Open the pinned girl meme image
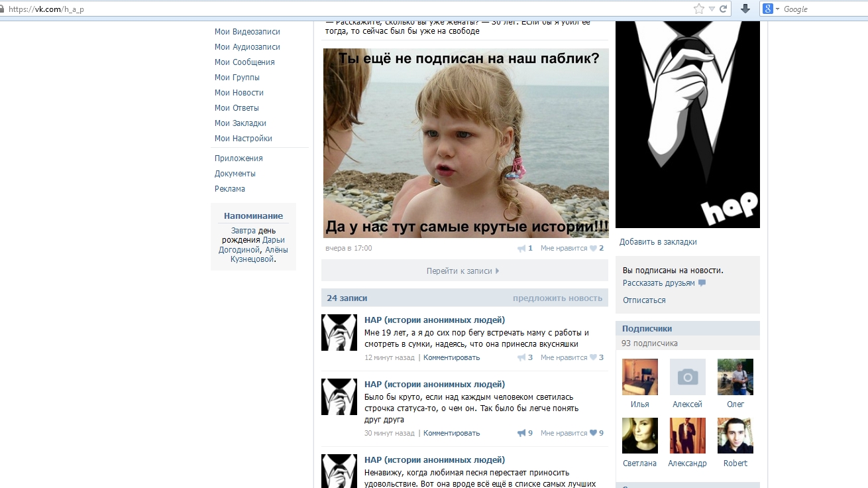 pos(465,143)
